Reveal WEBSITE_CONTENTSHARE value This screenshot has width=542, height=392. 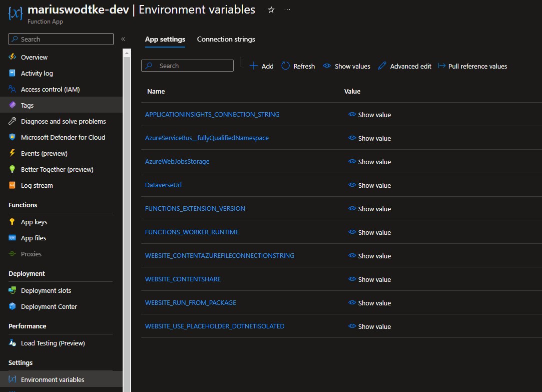pyautogui.click(x=369, y=279)
